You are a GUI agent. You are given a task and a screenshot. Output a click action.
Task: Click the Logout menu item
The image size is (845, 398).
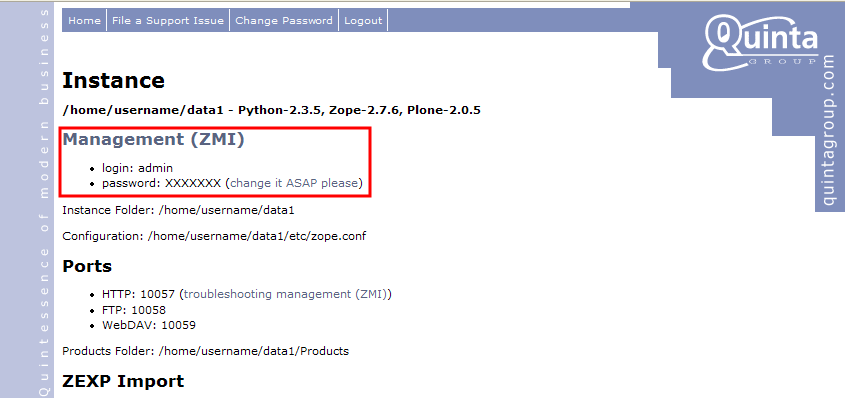363,20
